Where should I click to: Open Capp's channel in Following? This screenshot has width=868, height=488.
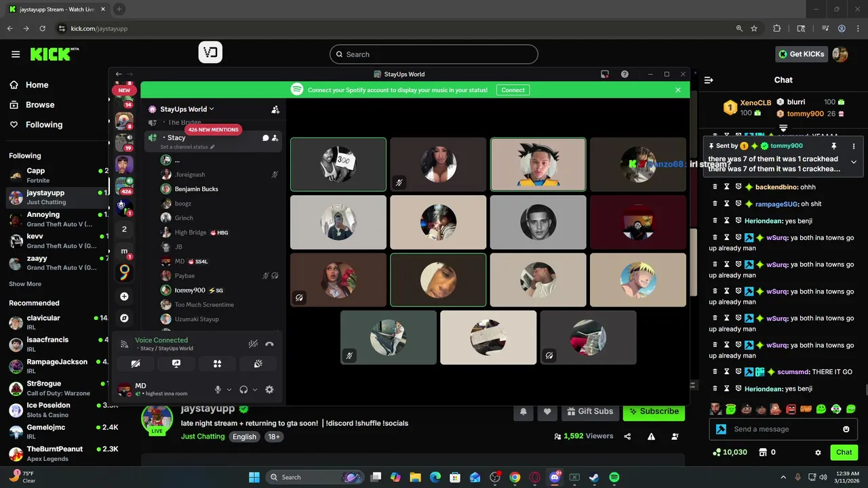point(58,176)
